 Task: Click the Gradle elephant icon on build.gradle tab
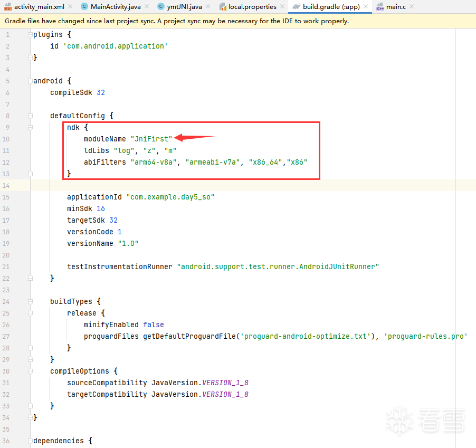296,7
